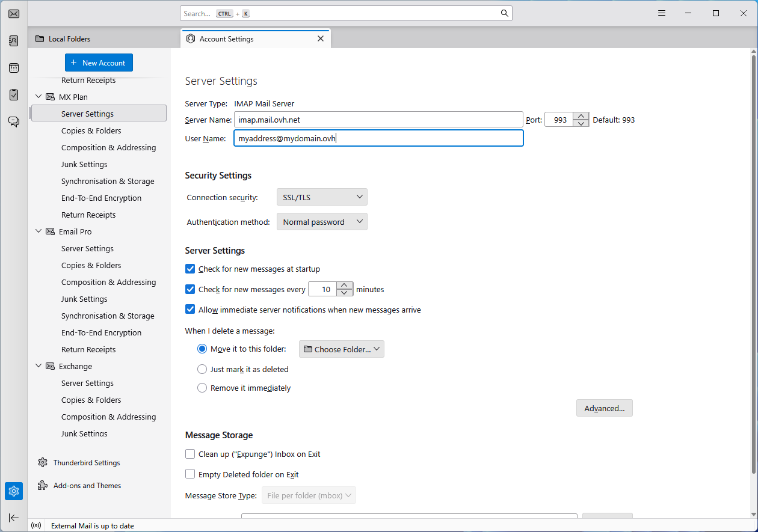Open the Mail space icon
Screen dimensions: 758x532
(14, 14)
